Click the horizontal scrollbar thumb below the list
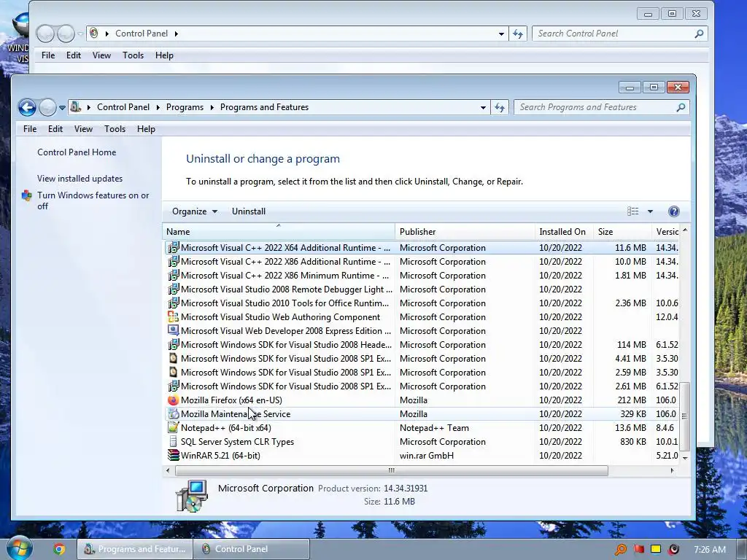747x560 pixels. [x=392, y=471]
